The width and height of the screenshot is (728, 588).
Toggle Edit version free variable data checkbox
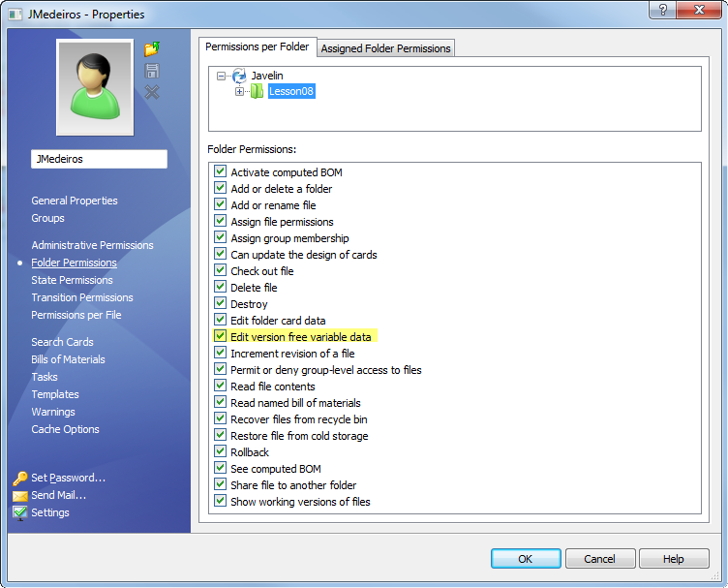[220, 336]
